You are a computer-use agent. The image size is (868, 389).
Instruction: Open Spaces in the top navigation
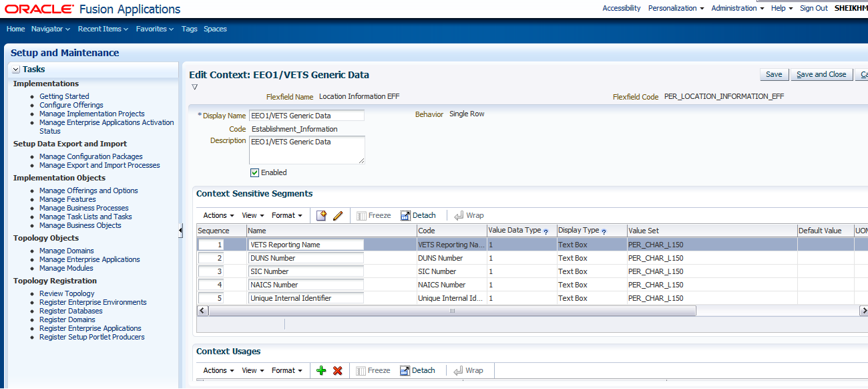215,29
